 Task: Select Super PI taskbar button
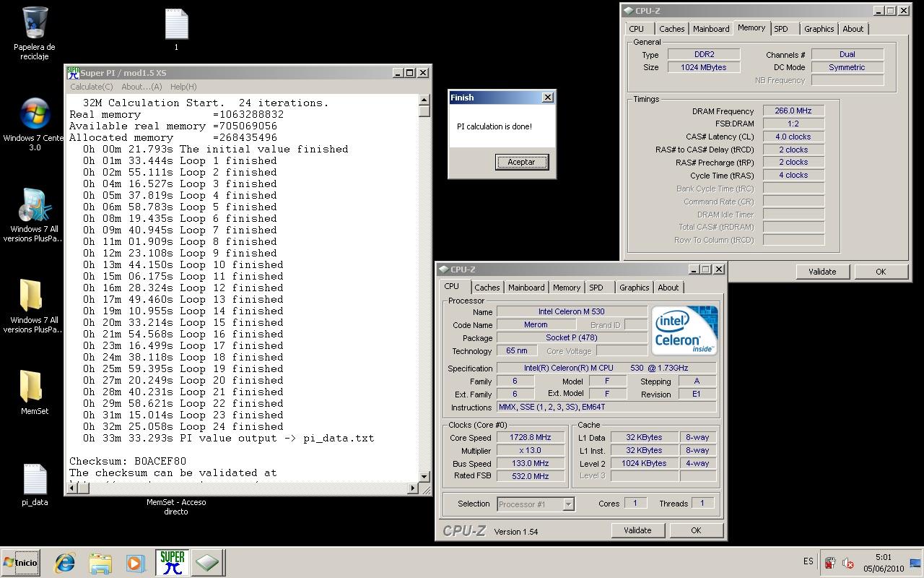click(173, 562)
